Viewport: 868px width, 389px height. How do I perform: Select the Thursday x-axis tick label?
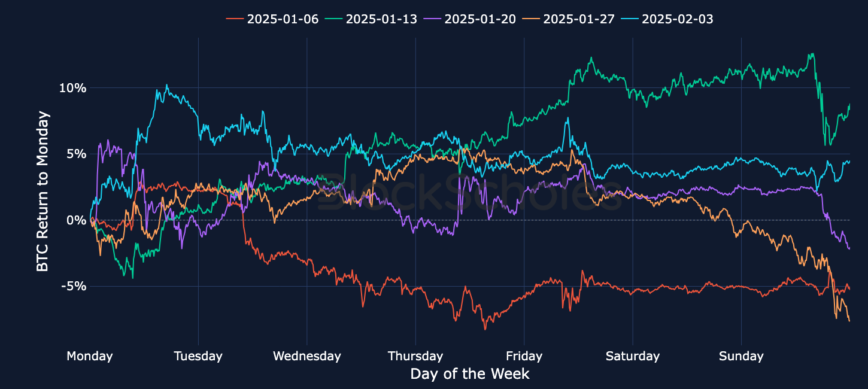[x=415, y=356]
